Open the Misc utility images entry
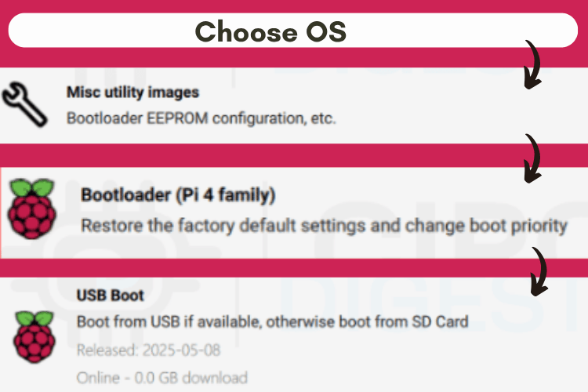 (x=132, y=93)
